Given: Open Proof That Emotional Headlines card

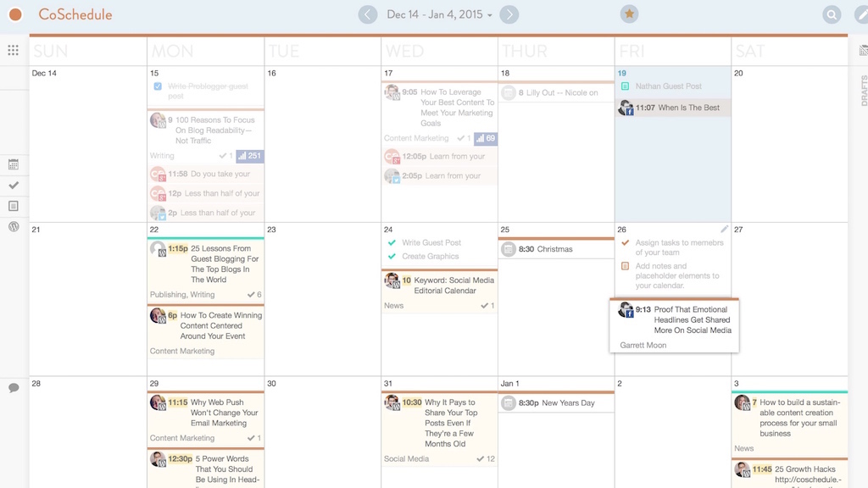Looking at the screenshot, I should [x=674, y=325].
